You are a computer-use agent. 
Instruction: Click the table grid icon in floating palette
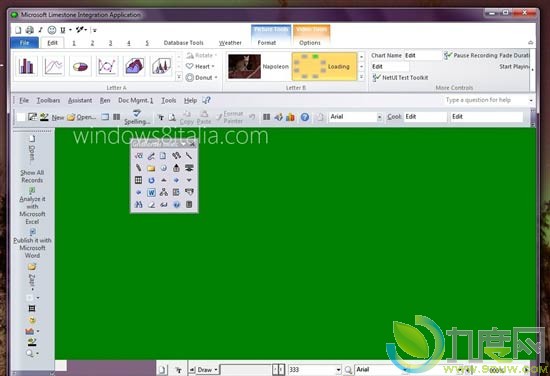coord(139,180)
